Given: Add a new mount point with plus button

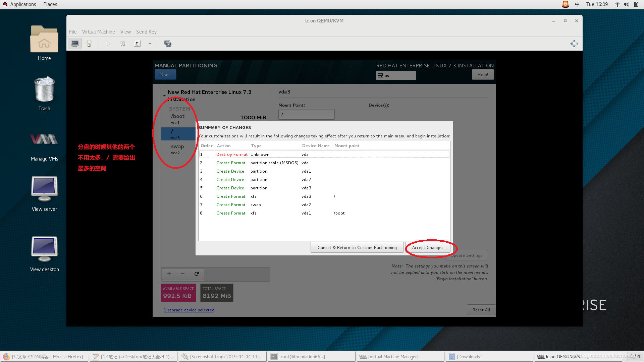Looking at the screenshot, I should click(x=169, y=274).
